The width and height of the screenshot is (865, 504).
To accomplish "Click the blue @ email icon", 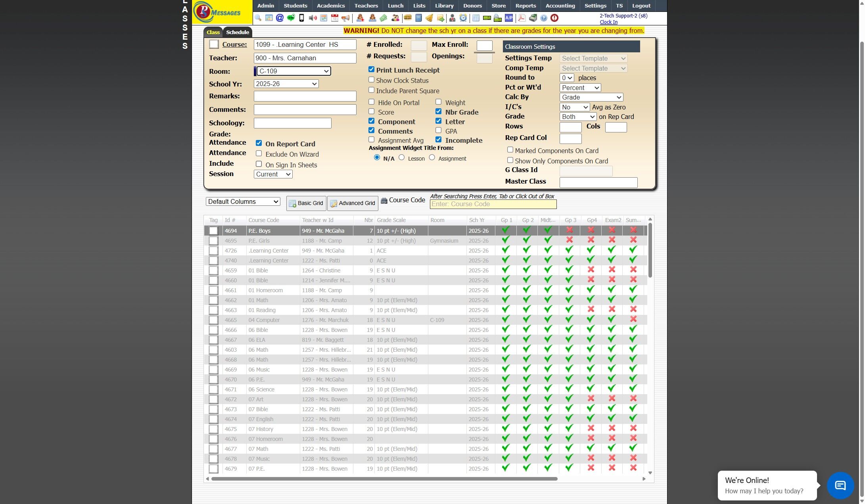I will pos(280,18).
